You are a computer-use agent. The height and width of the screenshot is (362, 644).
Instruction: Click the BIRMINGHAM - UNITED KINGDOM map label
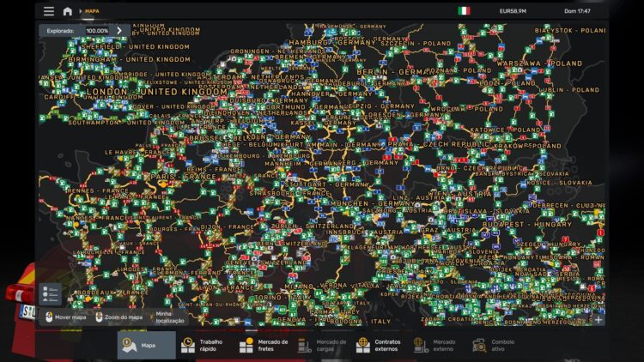point(129,59)
